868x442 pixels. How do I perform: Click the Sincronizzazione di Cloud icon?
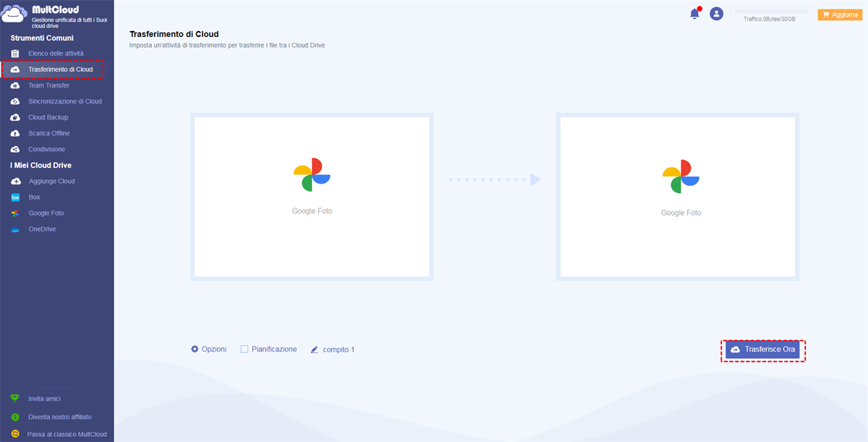click(15, 101)
